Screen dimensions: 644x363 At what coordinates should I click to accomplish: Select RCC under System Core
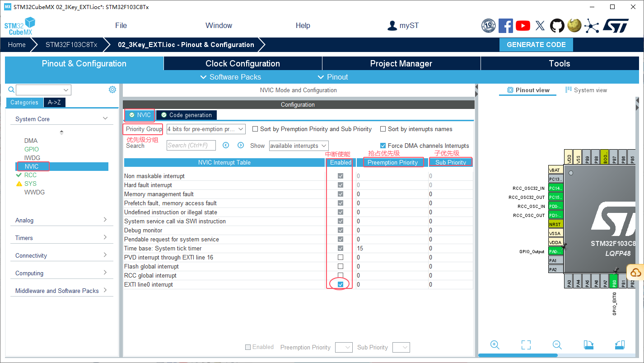click(30, 175)
